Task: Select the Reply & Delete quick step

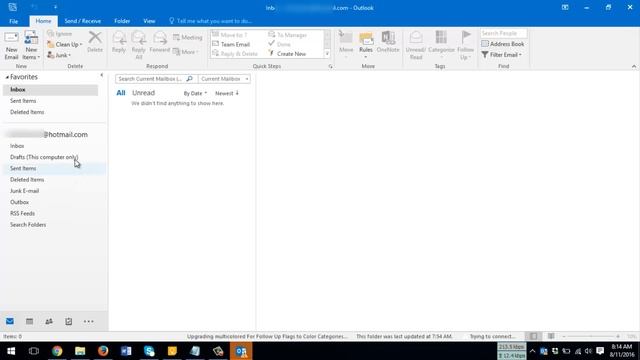Action: 235,54
